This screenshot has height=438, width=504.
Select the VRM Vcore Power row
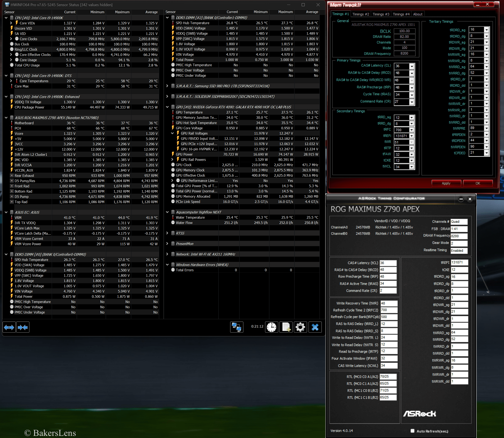point(81,244)
